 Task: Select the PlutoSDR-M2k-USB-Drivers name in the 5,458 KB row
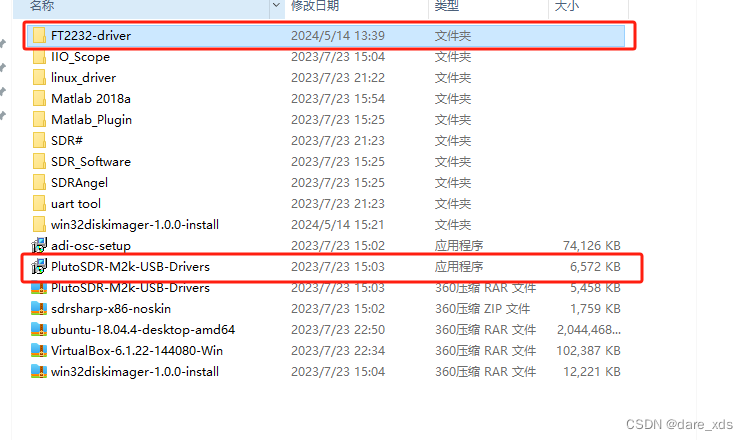130,288
